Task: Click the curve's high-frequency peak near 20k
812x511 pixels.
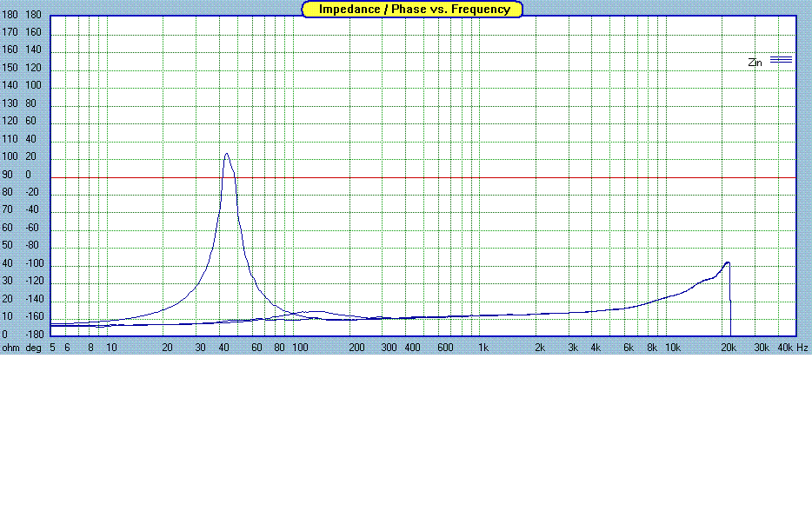Action: click(728, 263)
